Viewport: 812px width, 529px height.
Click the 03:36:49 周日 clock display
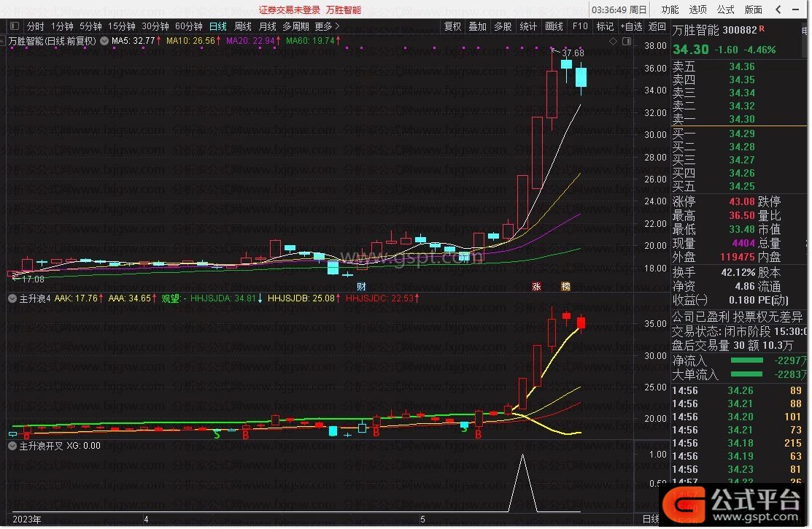(619, 9)
